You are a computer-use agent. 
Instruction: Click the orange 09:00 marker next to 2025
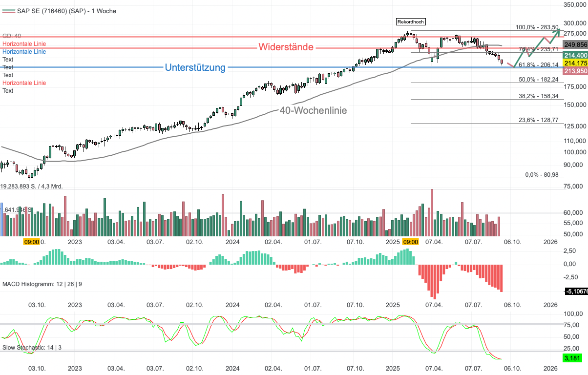tap(411, 242)
